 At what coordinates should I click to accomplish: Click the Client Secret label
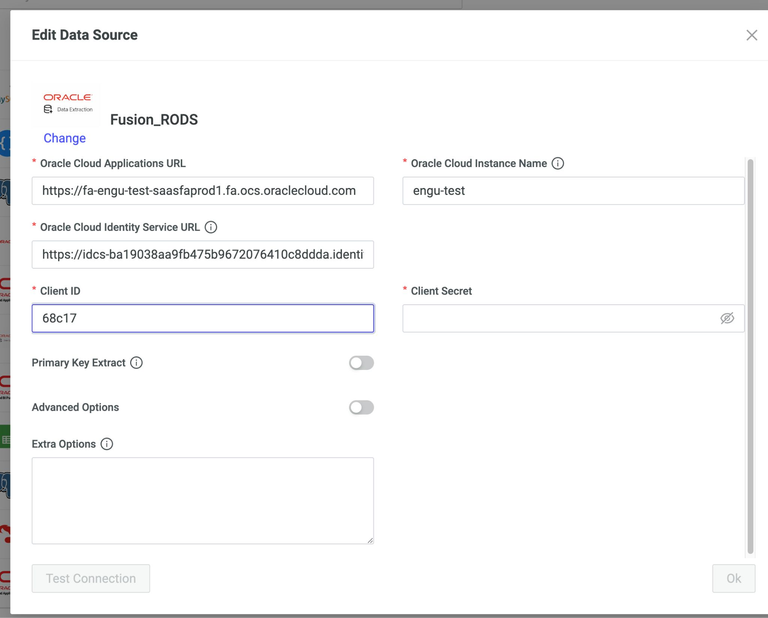click(441, 291)
